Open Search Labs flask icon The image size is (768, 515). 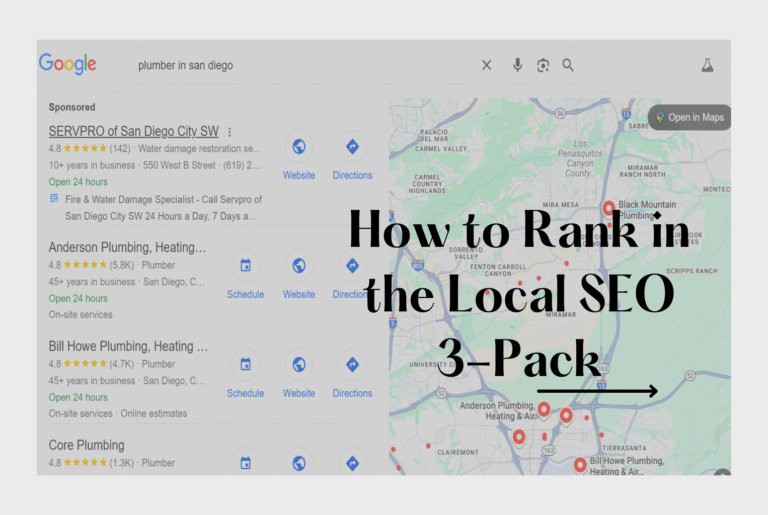(707, 65)
